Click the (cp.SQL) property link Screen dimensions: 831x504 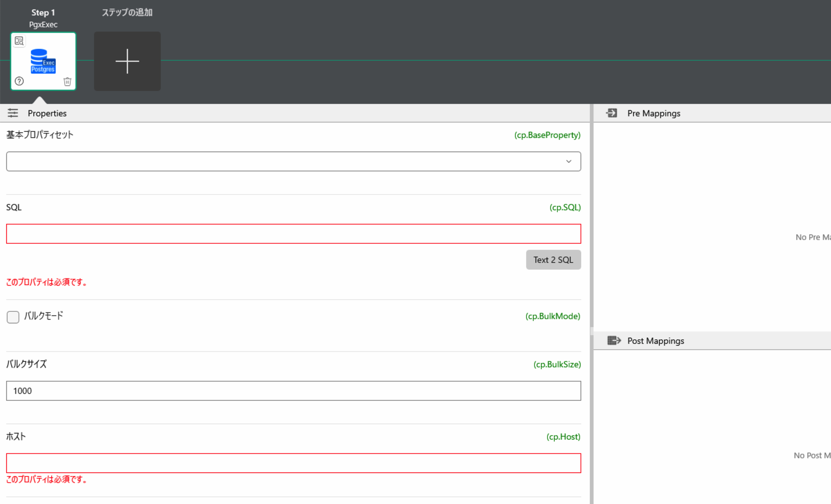(565, 207)
